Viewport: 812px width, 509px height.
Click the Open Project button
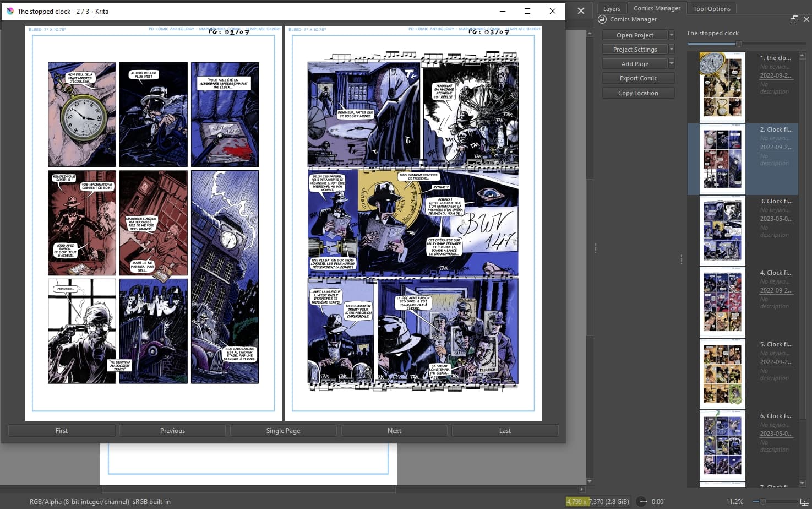(x=635, y=35)
